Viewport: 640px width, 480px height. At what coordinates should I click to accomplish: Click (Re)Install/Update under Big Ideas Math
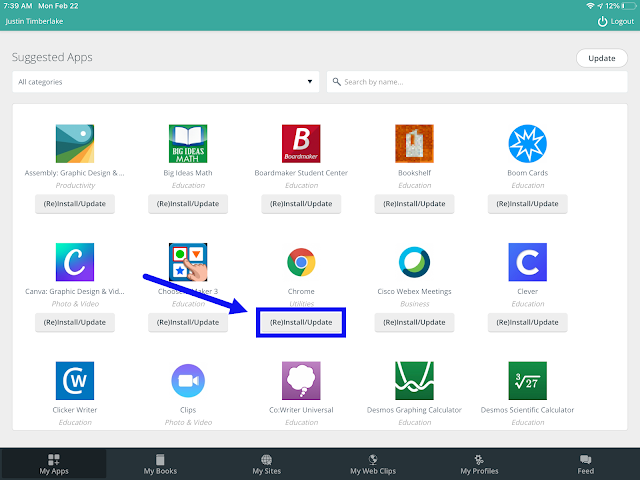coord(188,204)
